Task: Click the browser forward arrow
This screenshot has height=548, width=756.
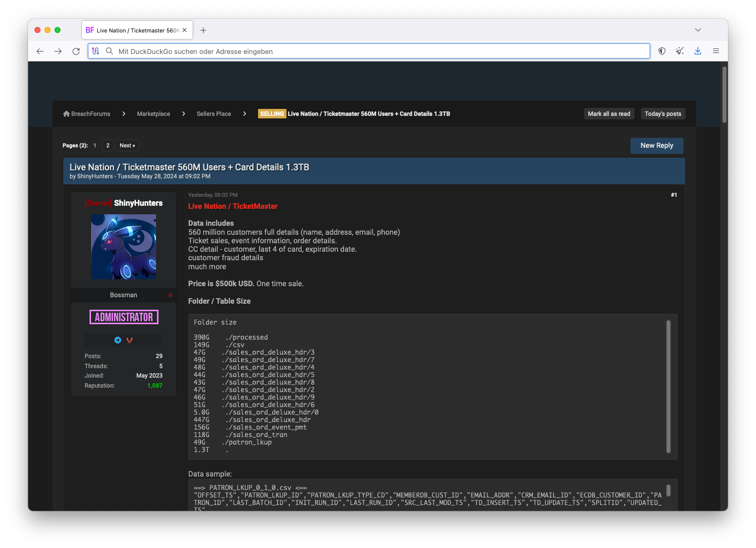Action: [58, 51]
